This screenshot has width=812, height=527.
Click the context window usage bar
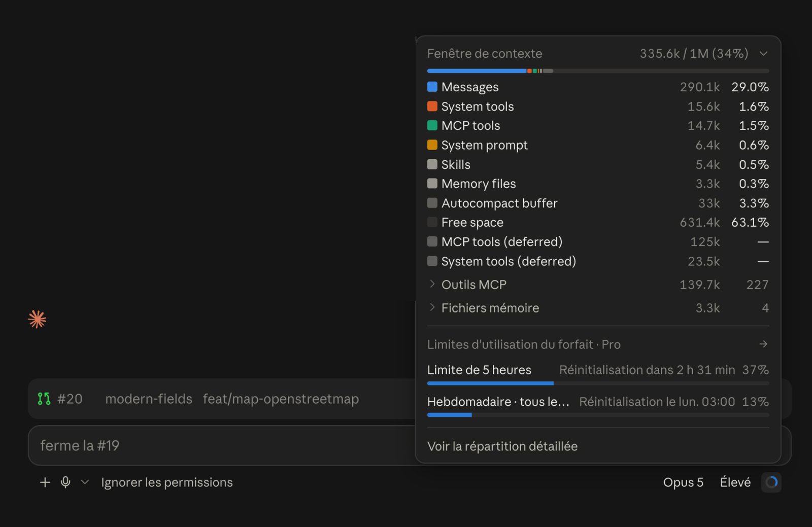coord(598,71)
